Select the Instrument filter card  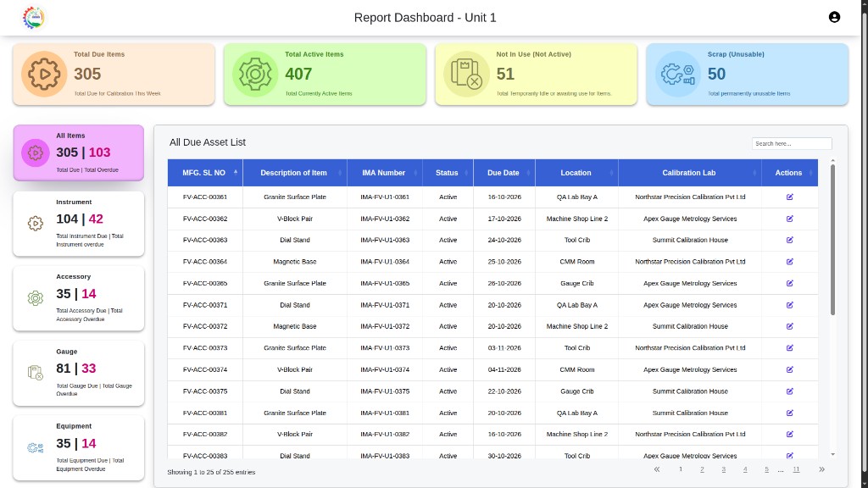pyautogui.click(x=79, y=224)
